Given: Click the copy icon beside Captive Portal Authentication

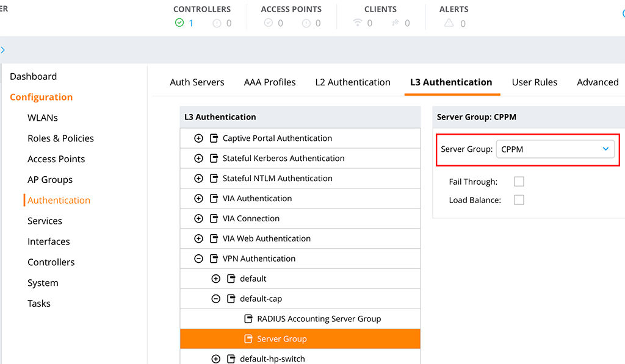Looking at the screenshot, I should (x=214, y=138).
